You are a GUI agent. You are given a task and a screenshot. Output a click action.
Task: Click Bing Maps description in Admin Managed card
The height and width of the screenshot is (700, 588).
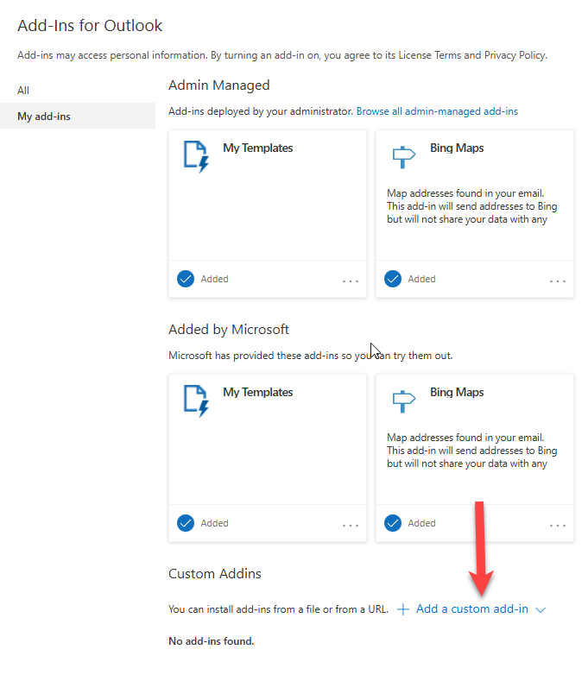pyautogui.click(x=472, y=206)
